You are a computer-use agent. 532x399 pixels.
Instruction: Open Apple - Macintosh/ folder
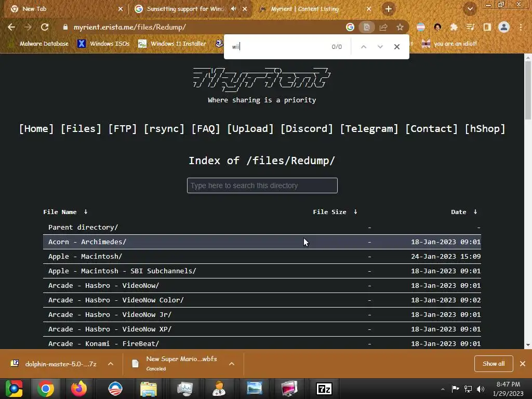coord(85,257)
